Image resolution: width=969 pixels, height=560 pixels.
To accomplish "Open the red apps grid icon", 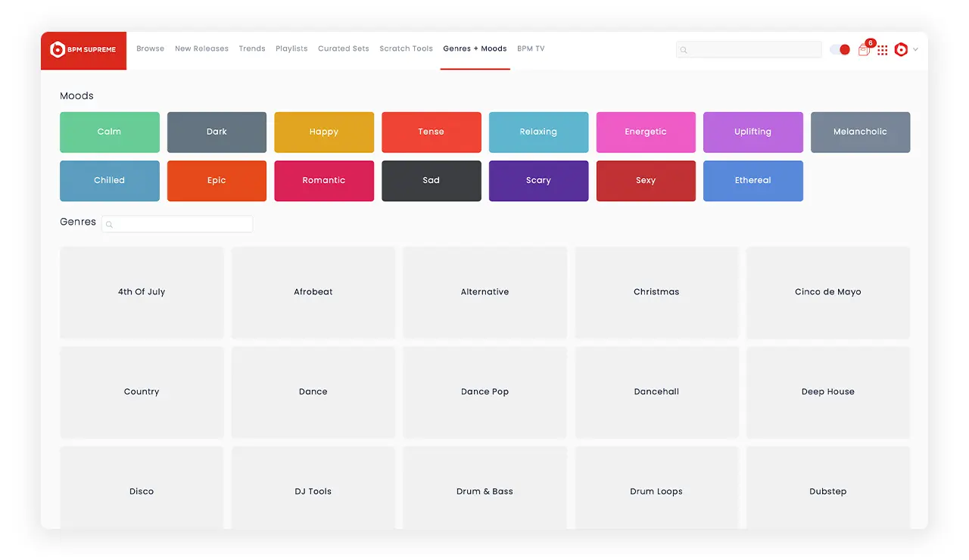I will tap(883, 50).
